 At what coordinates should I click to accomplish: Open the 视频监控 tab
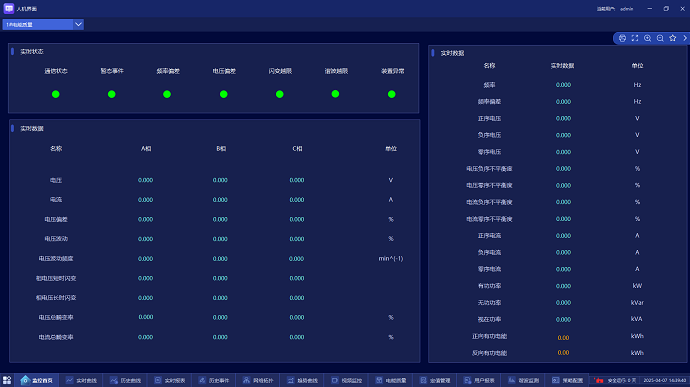tap(347, 380)
